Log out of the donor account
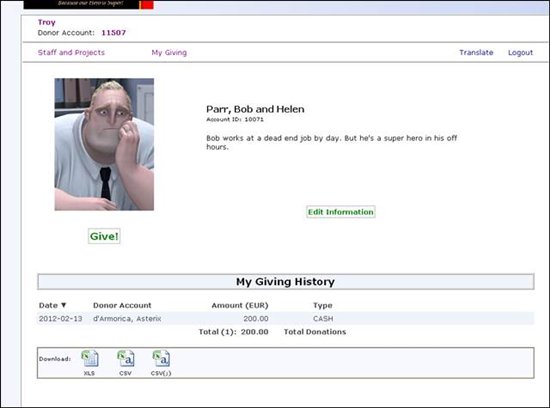The width and height of the screenshot is (550, 408). click(520, 53)
